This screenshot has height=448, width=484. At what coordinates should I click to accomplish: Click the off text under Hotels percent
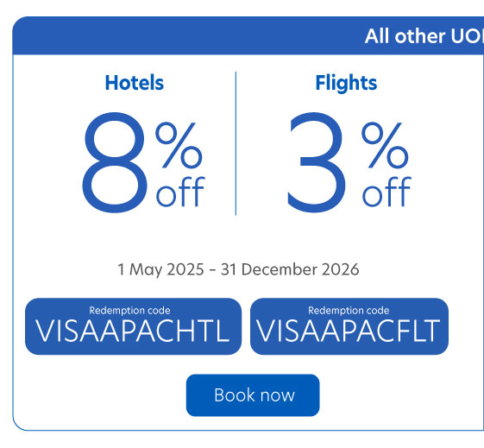[x=180, y=192]
